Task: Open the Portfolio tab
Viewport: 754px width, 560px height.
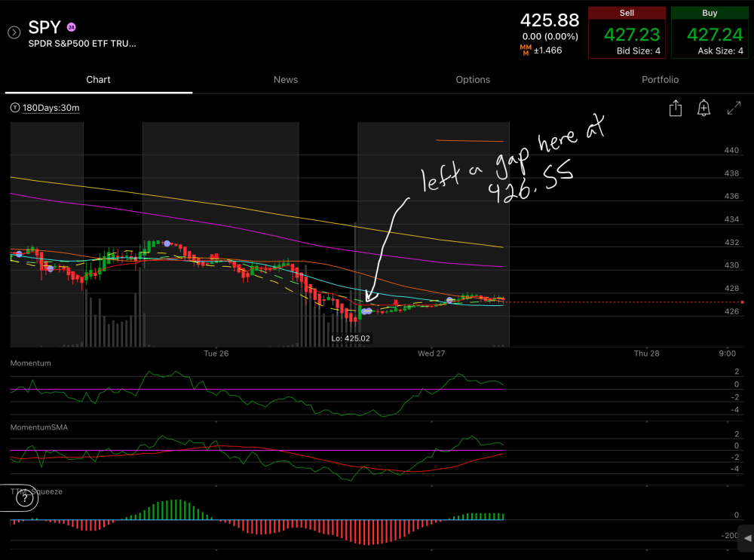Action: [661, 80]
